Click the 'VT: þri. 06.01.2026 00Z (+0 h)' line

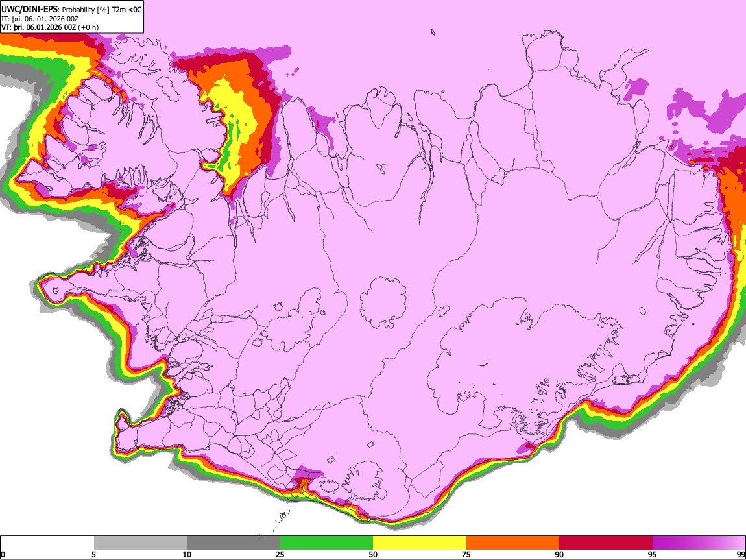[x=50, y=28]
